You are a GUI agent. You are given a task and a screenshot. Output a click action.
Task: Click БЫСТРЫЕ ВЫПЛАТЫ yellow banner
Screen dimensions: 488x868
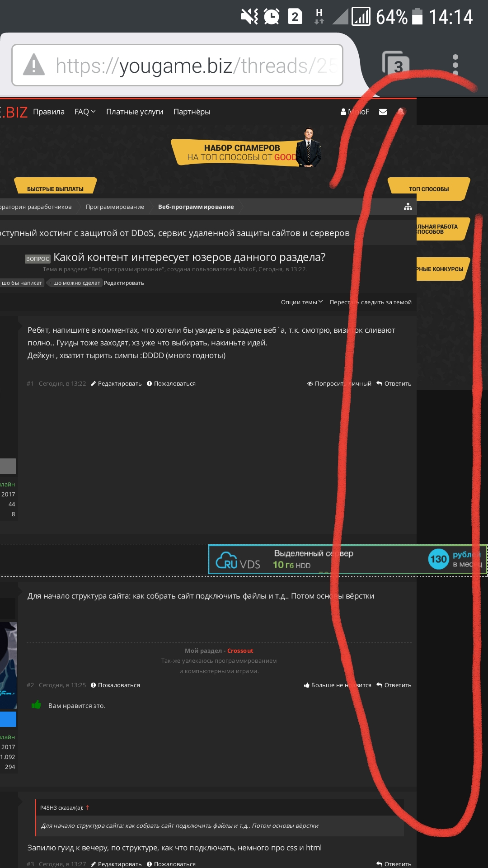55,186
